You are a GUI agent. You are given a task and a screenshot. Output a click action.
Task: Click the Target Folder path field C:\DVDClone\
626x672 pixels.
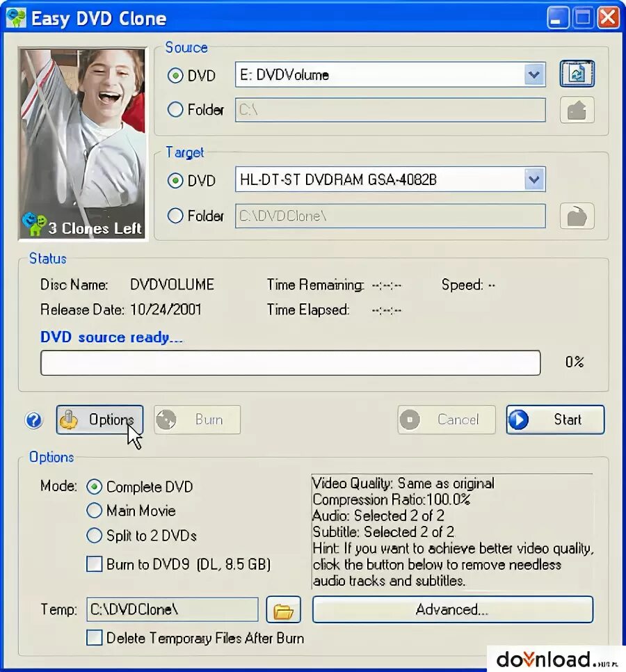coord(390,216)
